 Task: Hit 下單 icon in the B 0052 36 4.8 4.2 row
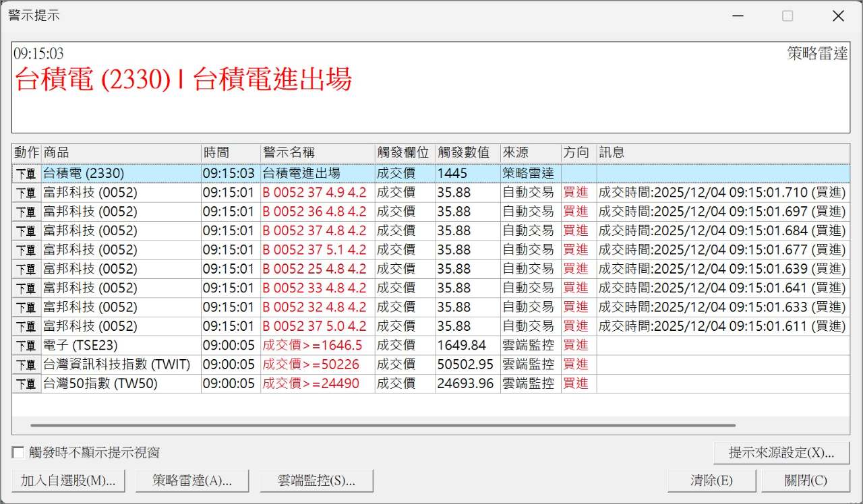(x=26, y=212)
